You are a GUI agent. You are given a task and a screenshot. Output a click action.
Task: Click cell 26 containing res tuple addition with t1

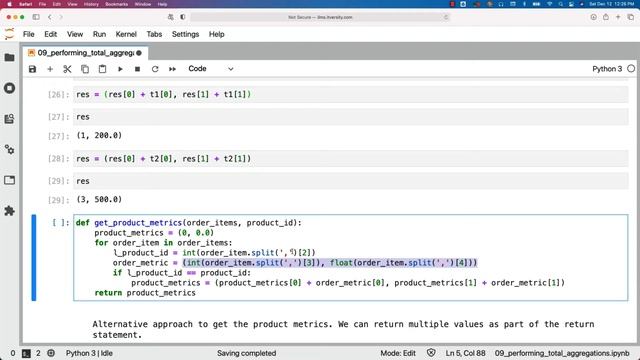[x=351, y=95]
